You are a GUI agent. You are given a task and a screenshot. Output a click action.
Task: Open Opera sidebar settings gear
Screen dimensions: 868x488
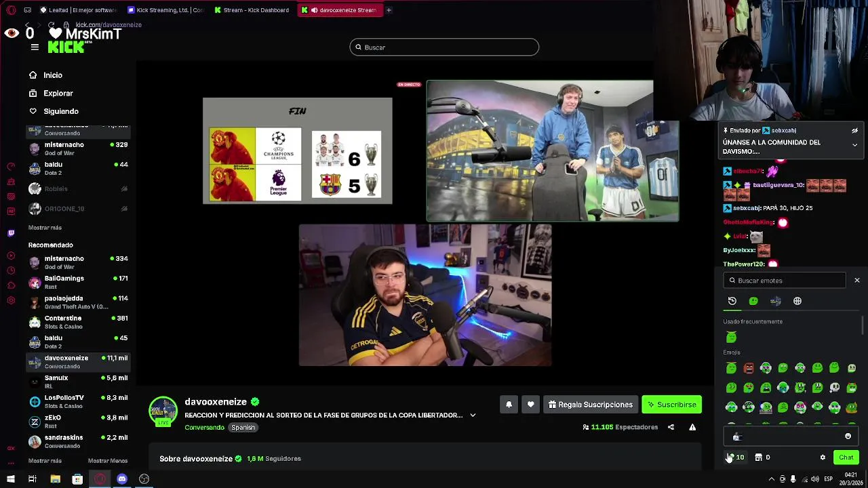(x=11, y=300)
